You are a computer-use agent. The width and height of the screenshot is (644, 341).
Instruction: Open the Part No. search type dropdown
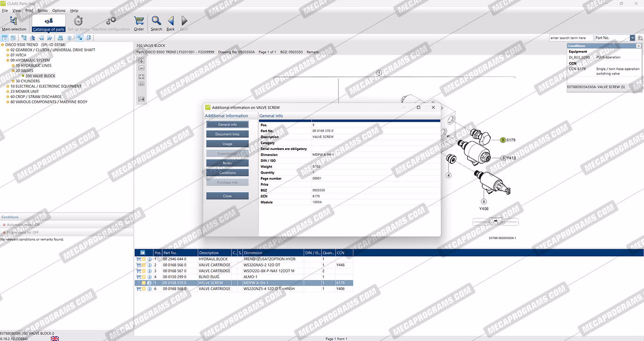click(632, 38)
